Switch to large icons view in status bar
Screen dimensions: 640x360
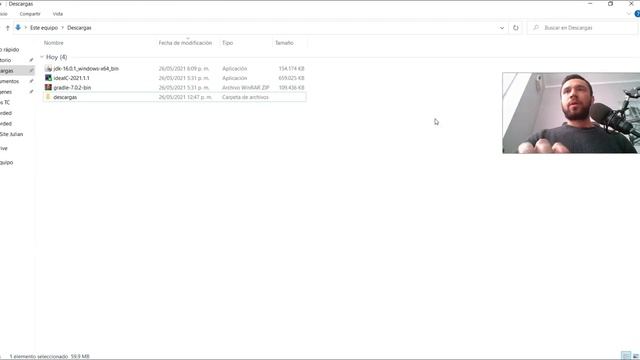click(636, 356)
